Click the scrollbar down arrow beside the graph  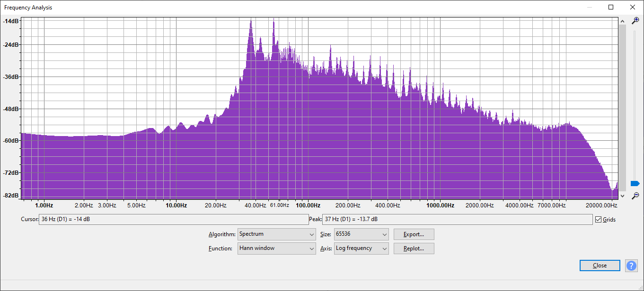click(x=622, y=196)
